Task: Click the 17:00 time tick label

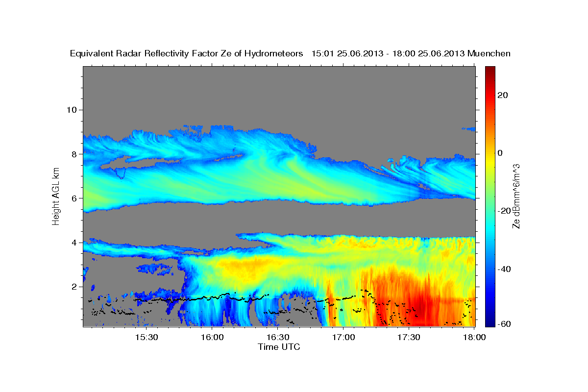Action: [343, 338]
